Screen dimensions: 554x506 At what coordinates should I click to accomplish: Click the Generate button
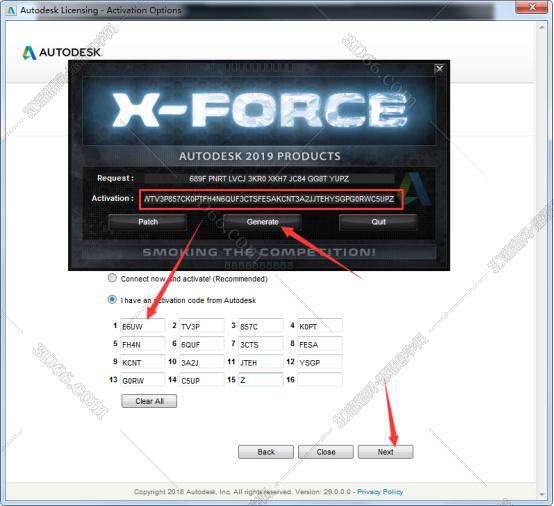(263, 222)
